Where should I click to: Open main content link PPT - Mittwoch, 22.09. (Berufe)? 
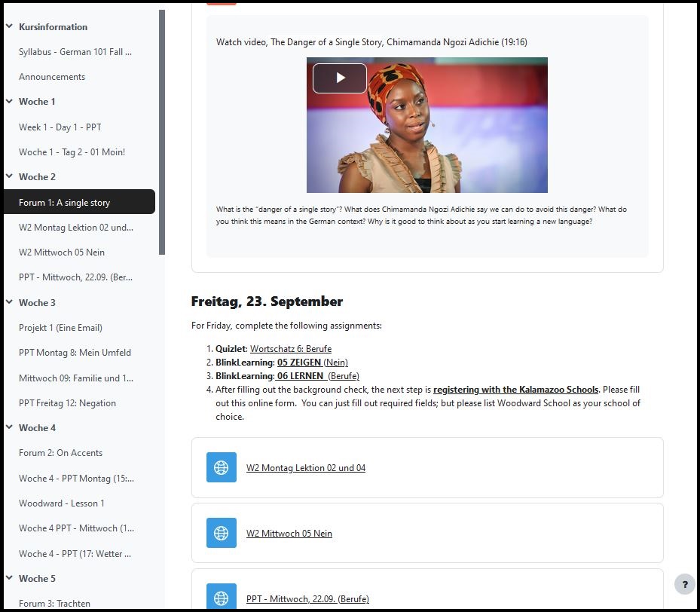pyautogui.click(x=307, y=599)
